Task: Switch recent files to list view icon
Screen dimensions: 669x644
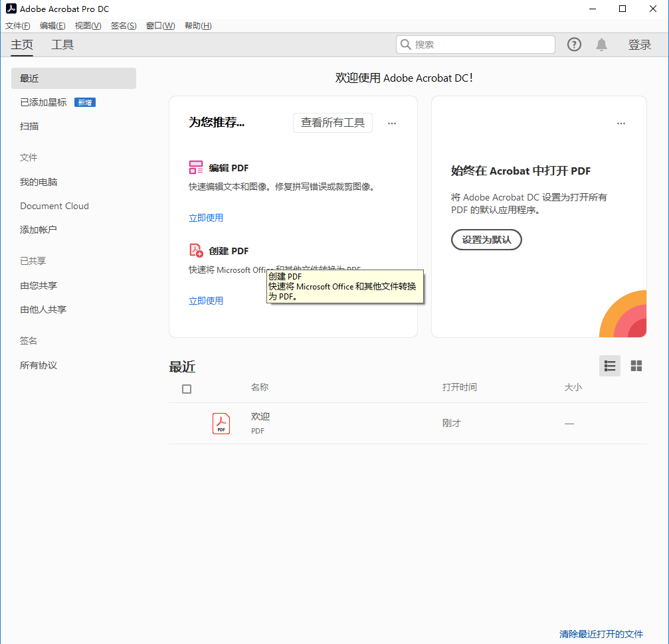Action: coord(609,366)
